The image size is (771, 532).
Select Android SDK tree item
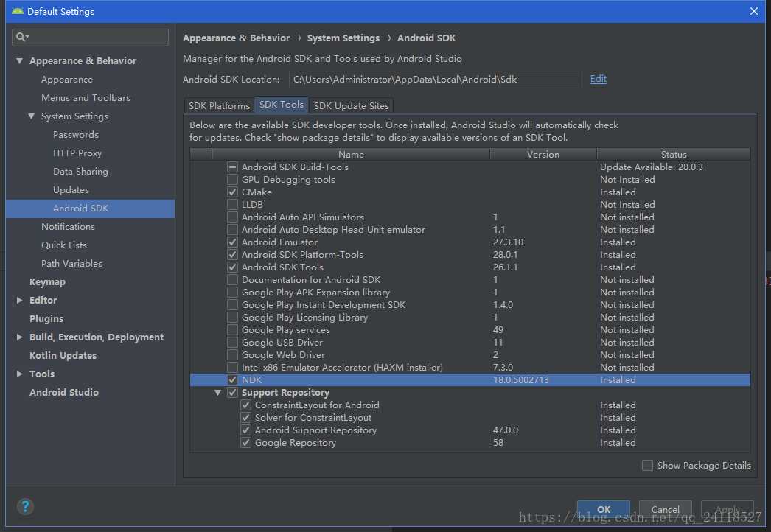90,209
